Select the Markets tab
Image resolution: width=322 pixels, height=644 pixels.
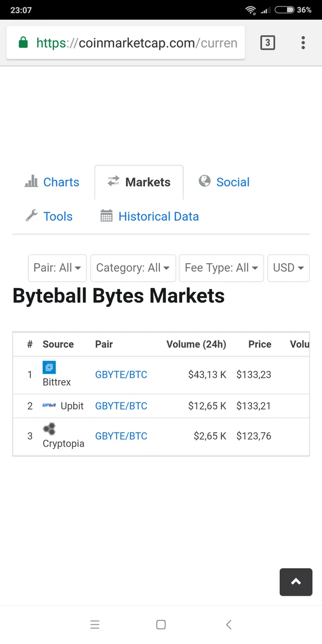pyautogui.click(x=139, y=182)
